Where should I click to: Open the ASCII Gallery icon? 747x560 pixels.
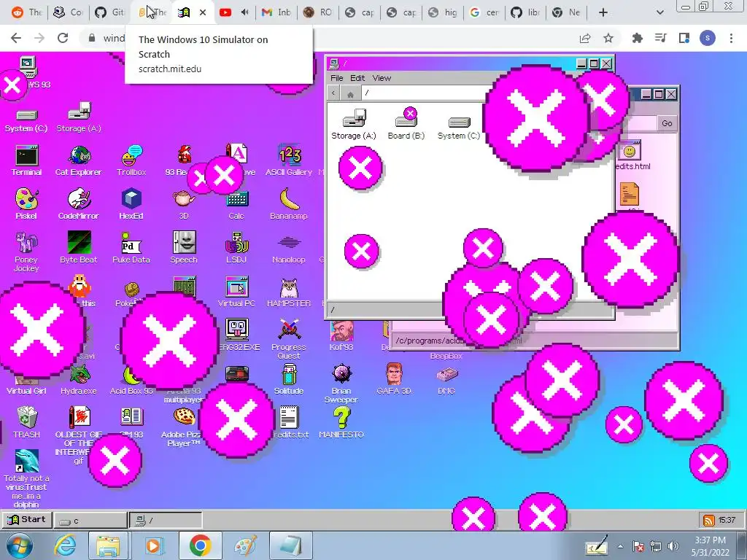[289, 161]
